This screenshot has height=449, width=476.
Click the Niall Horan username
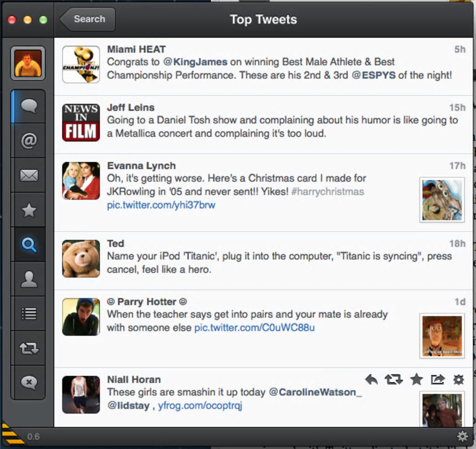(x=134, y=380)
